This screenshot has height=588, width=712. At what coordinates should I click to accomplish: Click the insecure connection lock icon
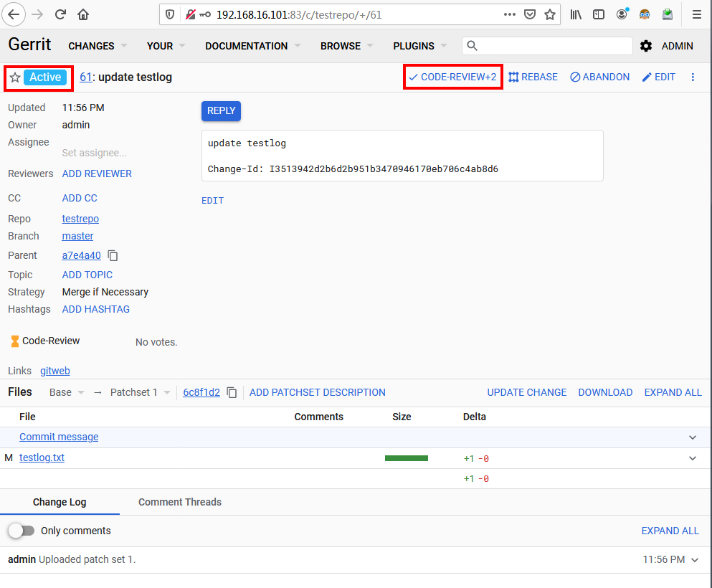click(190, 14)
